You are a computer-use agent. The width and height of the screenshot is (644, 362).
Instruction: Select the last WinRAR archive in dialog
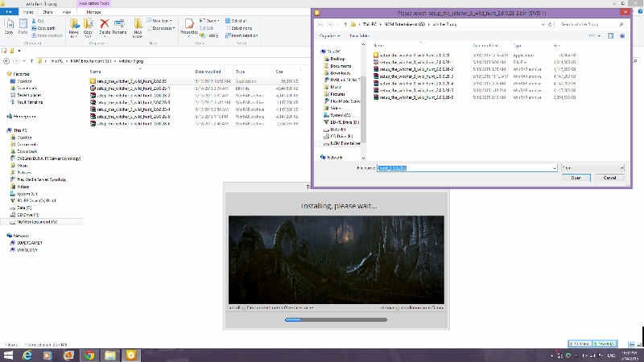tap(474, 97)
